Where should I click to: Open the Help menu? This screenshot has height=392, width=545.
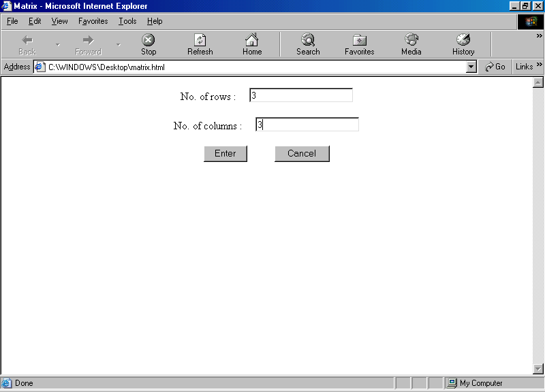155,21
